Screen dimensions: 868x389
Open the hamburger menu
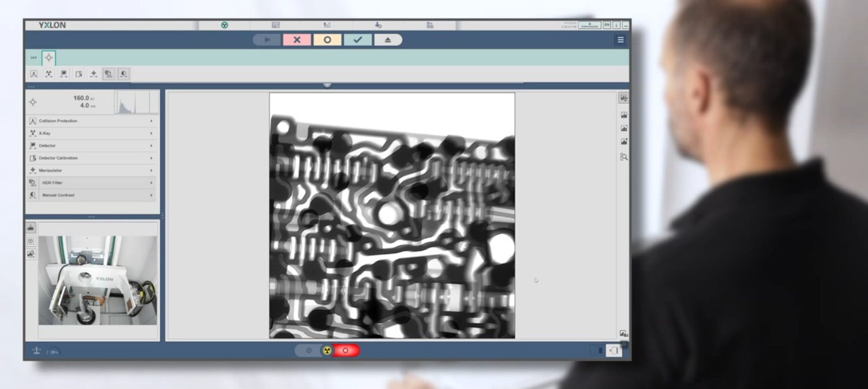(x=620, y=40)
